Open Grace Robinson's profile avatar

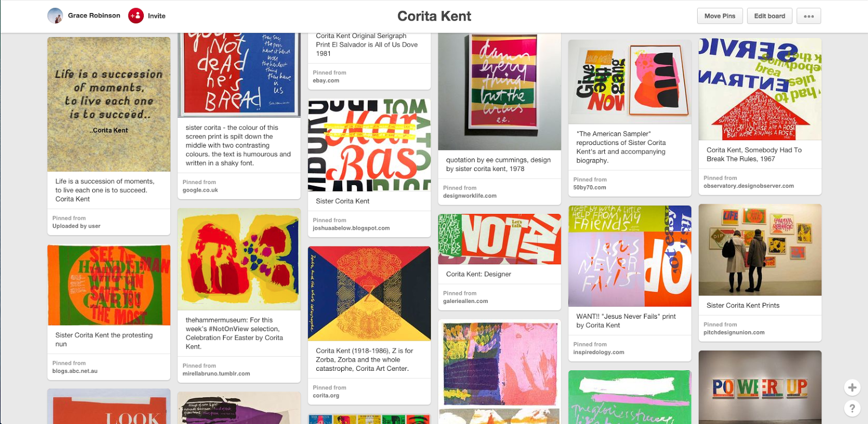[x=55, y=16]
